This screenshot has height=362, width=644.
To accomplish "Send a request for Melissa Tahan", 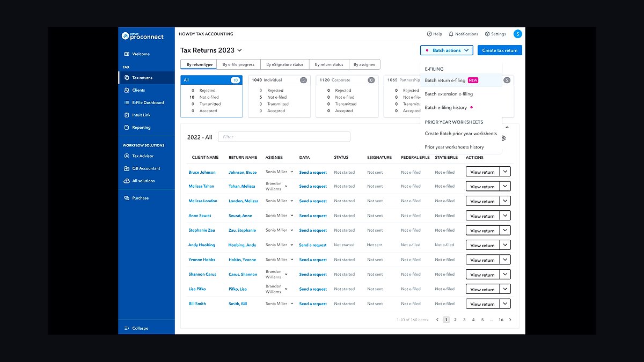I will (x=313, y=186).
